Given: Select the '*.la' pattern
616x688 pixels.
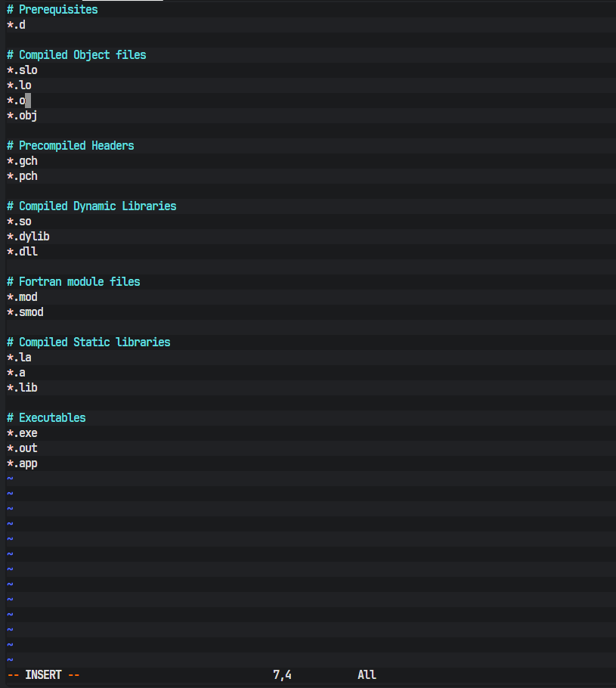Looking at the screenshot, I should coord(20,358).
